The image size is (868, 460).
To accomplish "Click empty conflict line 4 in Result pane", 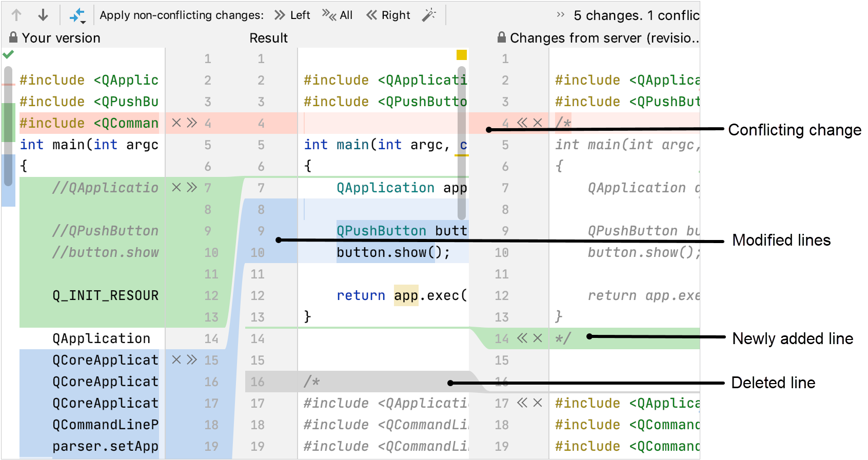I will 383,123.
